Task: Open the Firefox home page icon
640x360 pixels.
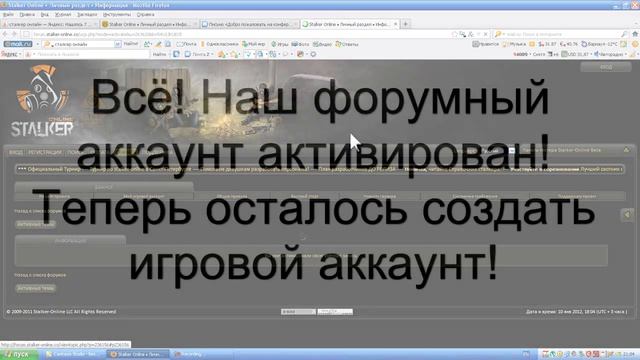Action: (x=635, y=34)
